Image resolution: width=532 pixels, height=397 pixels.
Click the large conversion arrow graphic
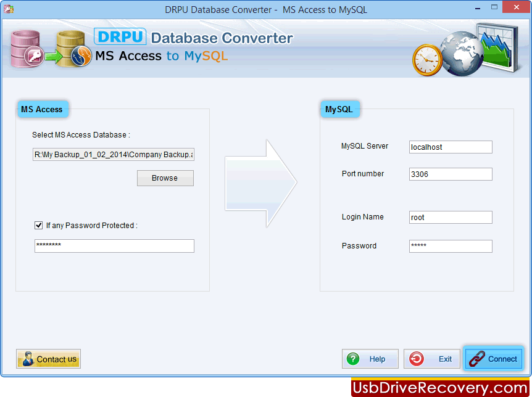tap(260, 183)
